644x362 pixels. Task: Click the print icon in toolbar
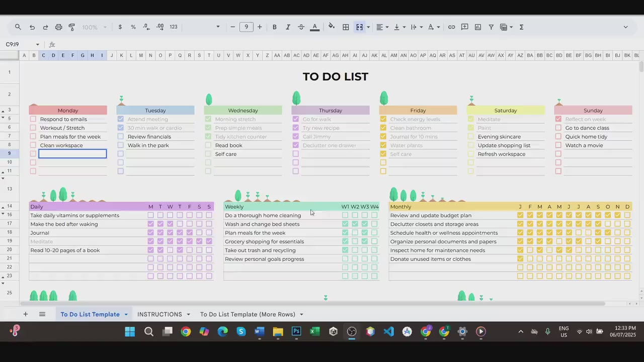58,27
